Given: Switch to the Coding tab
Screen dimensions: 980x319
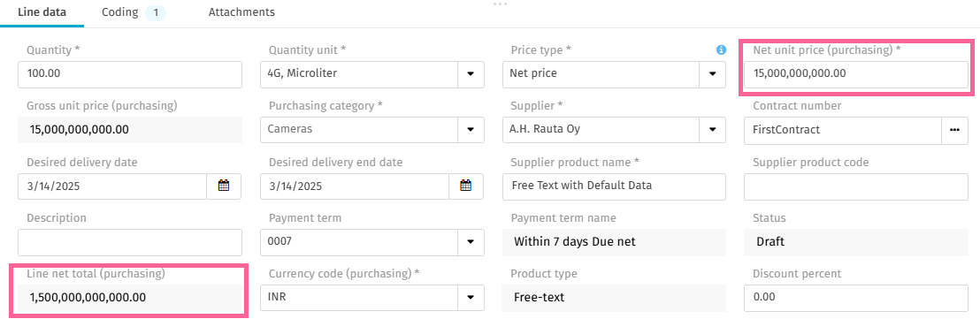Looking at the screenshot, I should pyautogui.click(x=121, y=12).
